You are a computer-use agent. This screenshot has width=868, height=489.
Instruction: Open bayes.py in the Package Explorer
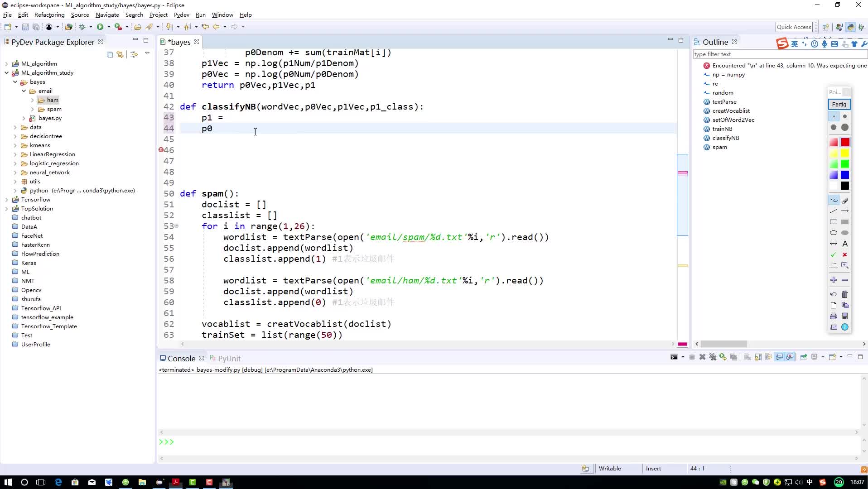click(x=50, y=118)
